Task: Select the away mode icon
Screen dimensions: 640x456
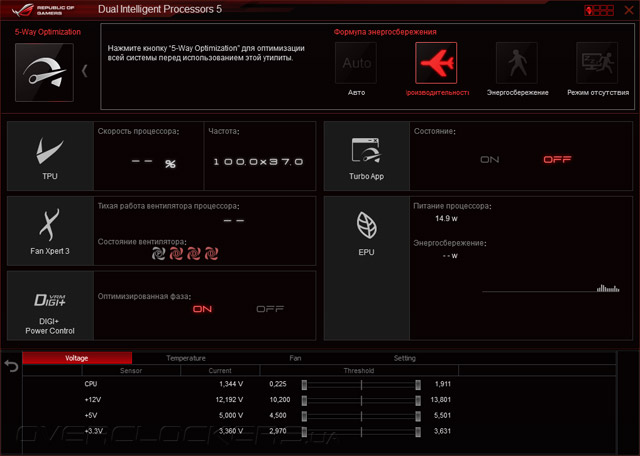Action: point(597,63)
